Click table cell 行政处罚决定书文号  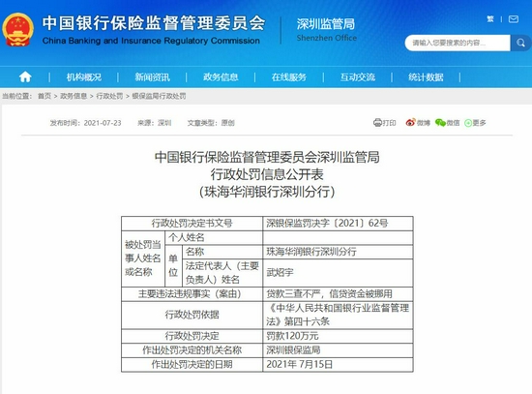[192, 224]
